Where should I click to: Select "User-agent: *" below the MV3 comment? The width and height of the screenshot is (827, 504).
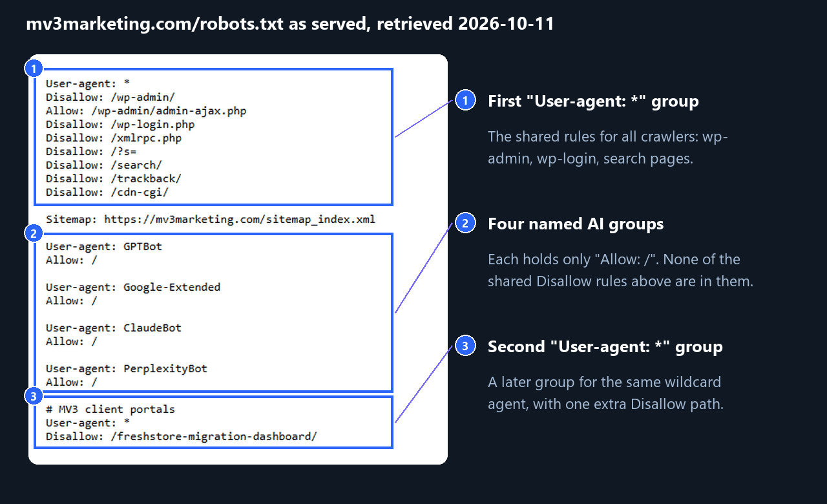pyautogui.click(x=88, y=423)
